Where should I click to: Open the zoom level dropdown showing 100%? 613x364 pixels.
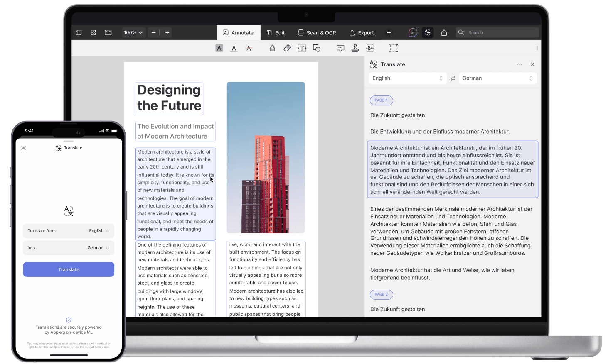[x=133, y=32]
